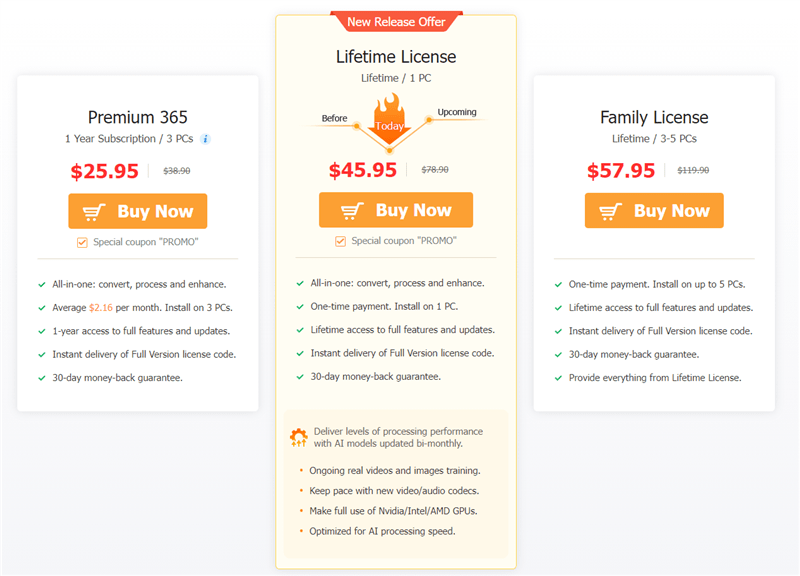Click the cart icon in Premium 365 Buy Now
The height and width of the screenshot is (576, 800).
[x=94, y=212]
